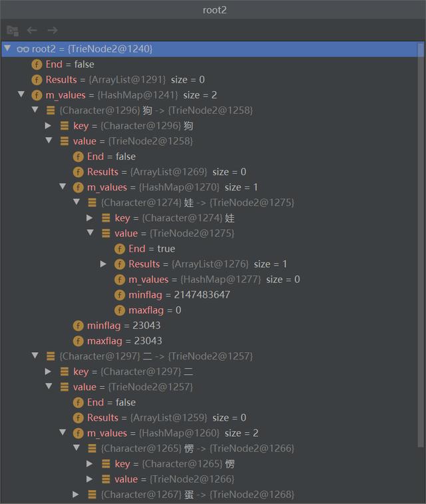
Task: Expand the Character@1267 蛋 entry
Action: (x=76, y=495)
